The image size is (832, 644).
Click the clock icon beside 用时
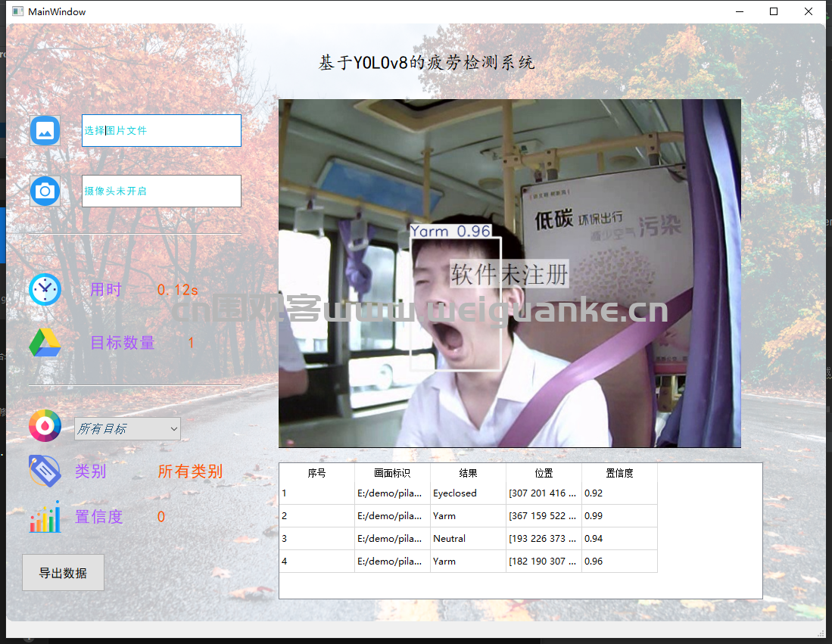tap(45, 290)
